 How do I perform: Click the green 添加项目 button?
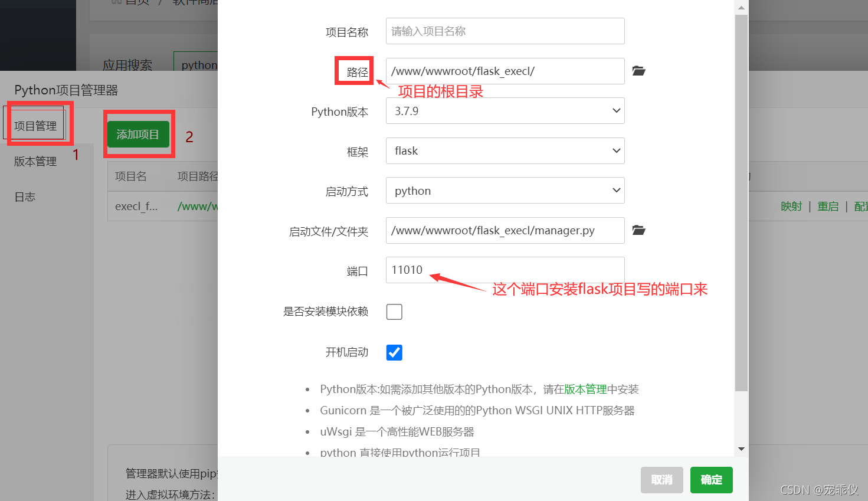point(139,133)
